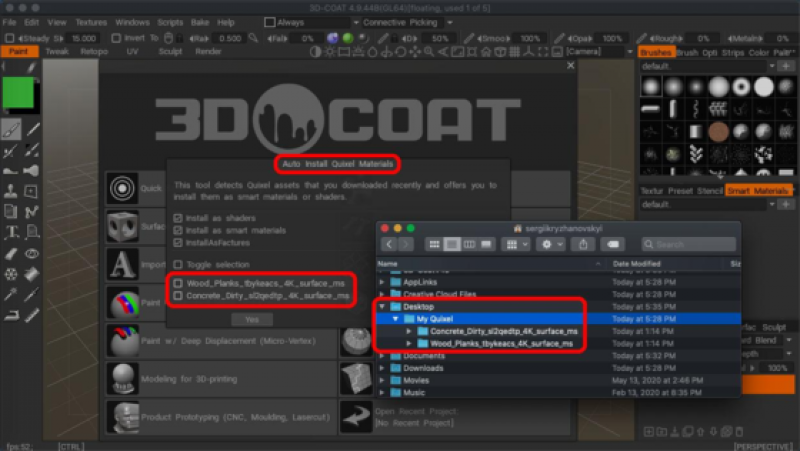
Task: Toggle the Always checkbox
Action: (x=269, y=22)
